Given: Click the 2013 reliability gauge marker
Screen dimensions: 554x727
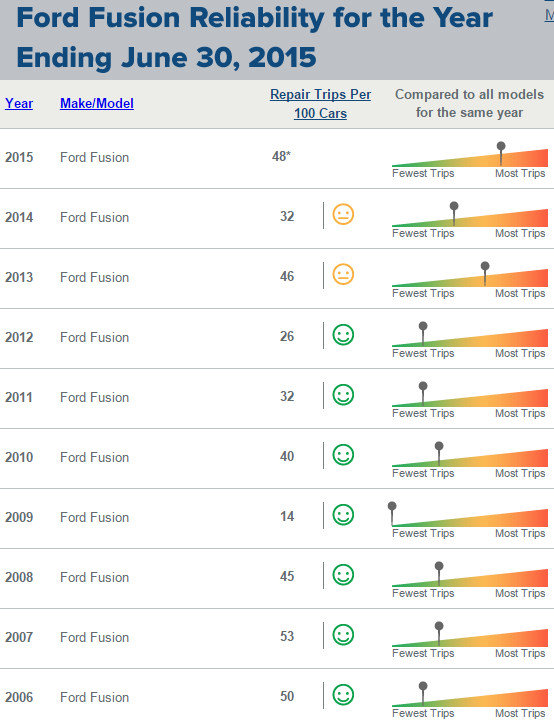Looking at the screenshot, I should pos(485,273).
